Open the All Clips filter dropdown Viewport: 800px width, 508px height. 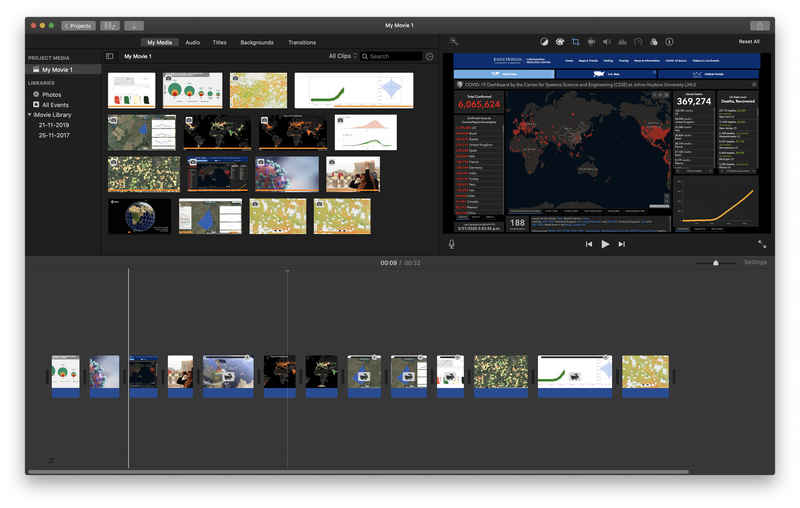pos(342,57)
